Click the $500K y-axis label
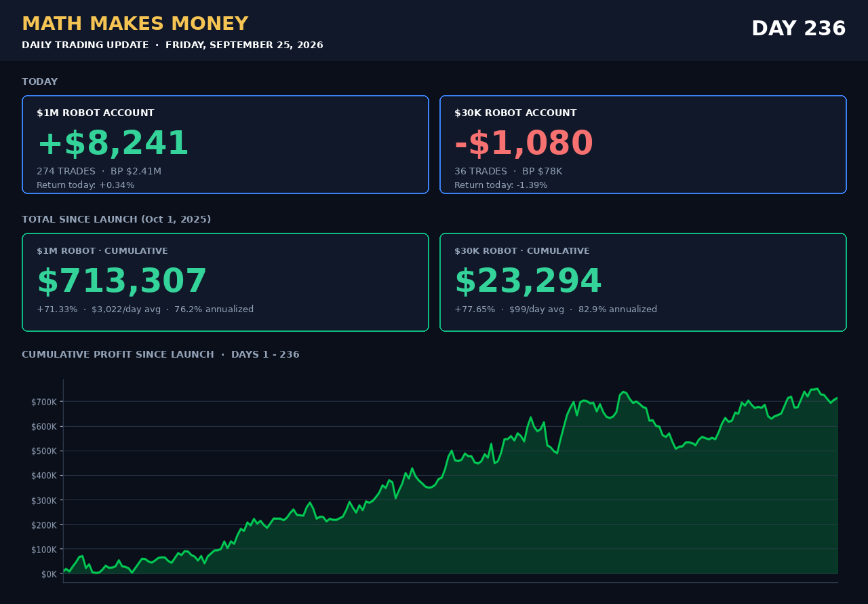This screenshot has height=604, width=868. point(44,451)
